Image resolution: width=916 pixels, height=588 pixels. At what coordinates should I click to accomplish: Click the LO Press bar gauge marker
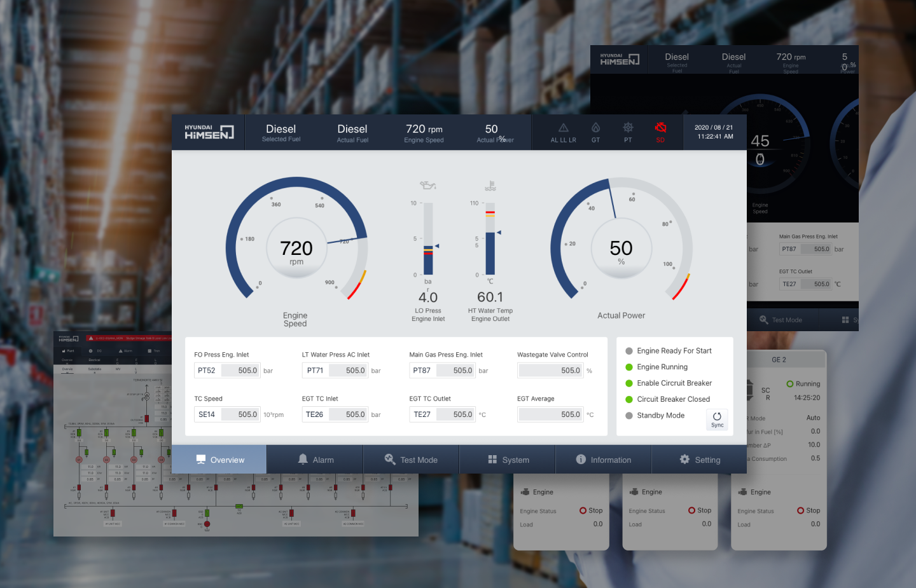pos(437,246)
